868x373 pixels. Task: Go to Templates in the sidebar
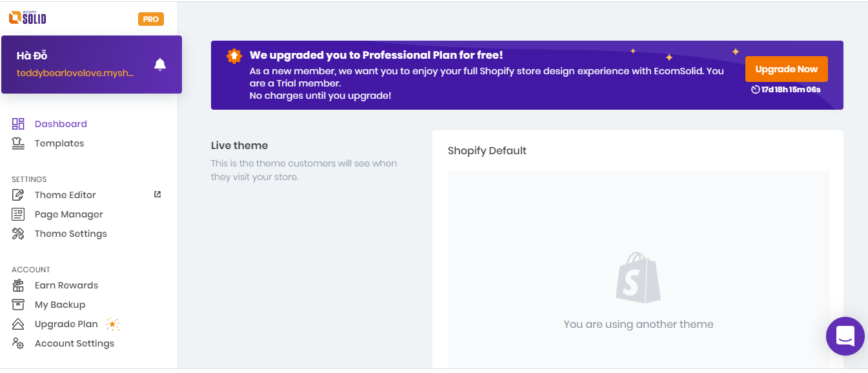click(59, 143)
